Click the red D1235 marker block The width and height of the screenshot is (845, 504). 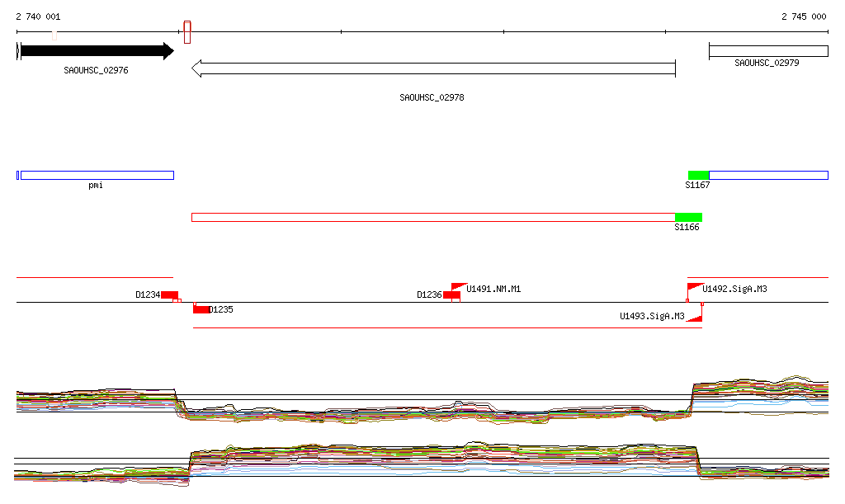coord(201,309)
